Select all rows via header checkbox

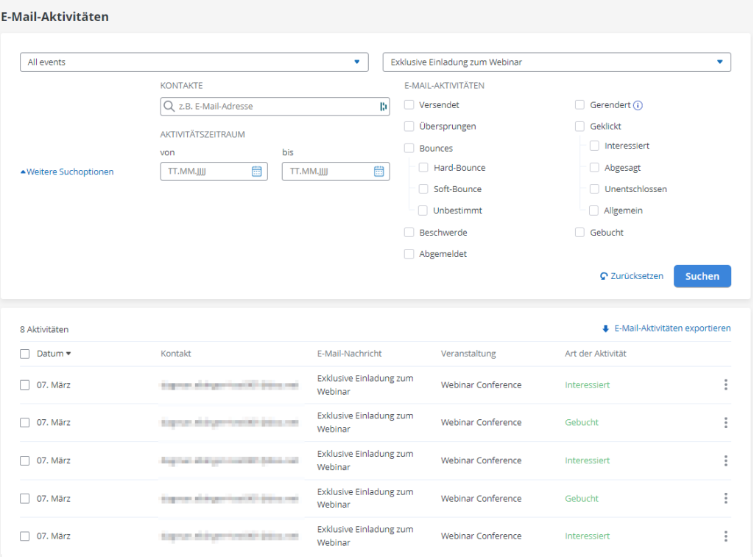click(25, 354)
